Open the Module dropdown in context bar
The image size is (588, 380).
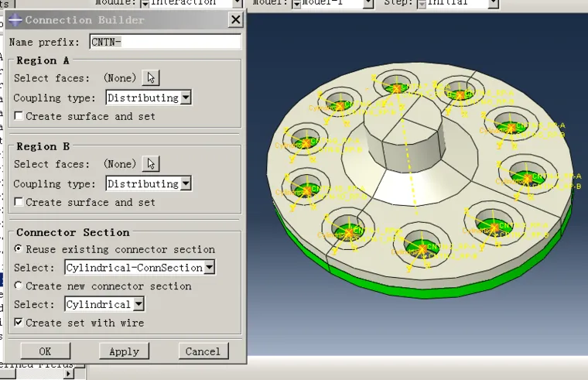[x=191, y=3]
